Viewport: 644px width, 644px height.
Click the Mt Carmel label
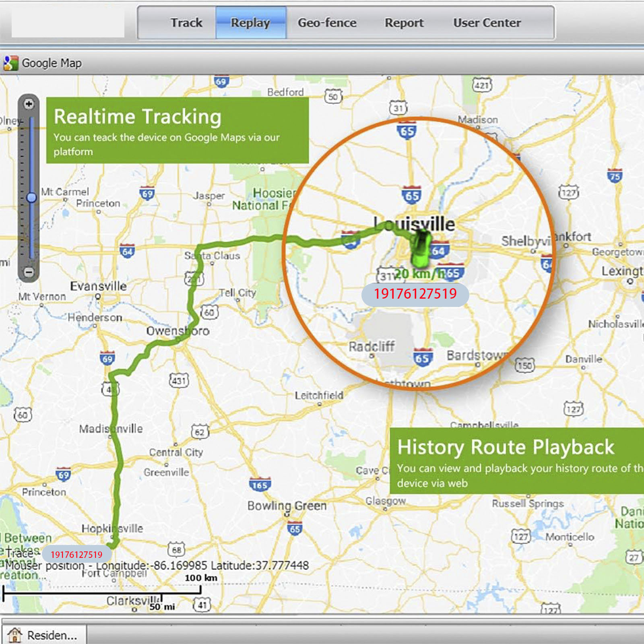[65, 192]
